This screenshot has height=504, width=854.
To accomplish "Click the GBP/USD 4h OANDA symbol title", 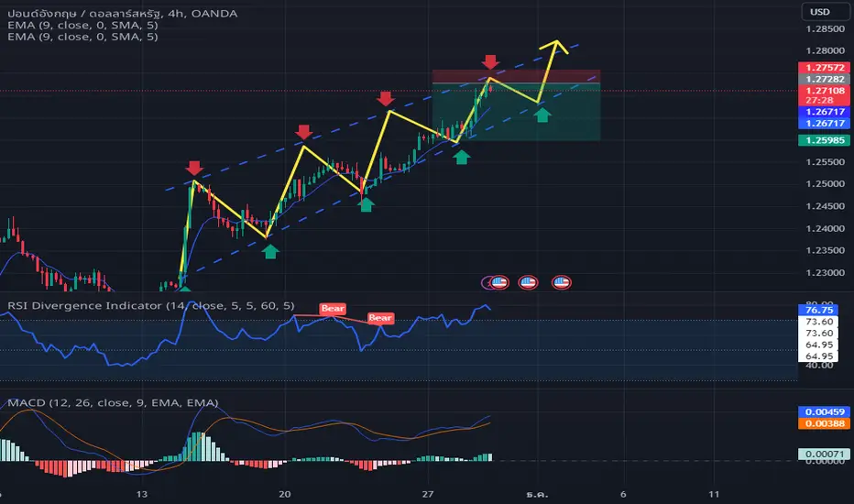I will tap(123, 14).
